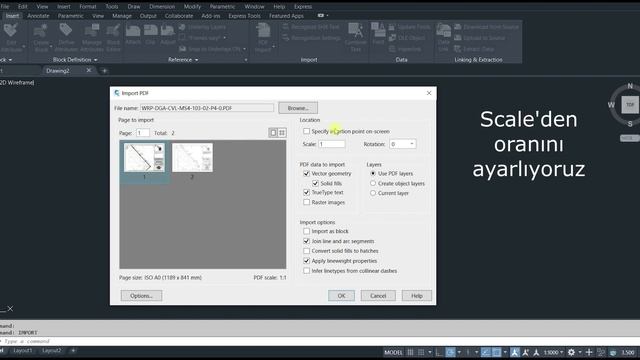
Task: Check Raster images checkbox
Action: (x=307, y=202)
